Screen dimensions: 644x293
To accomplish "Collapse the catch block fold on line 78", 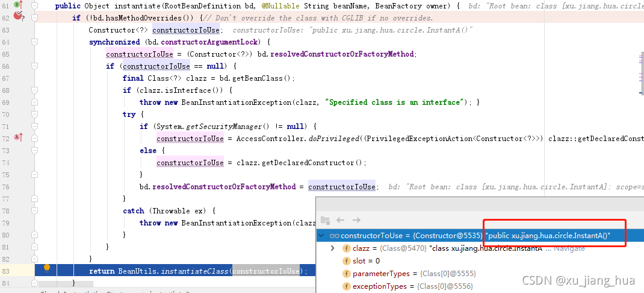I will pos(34,210).
